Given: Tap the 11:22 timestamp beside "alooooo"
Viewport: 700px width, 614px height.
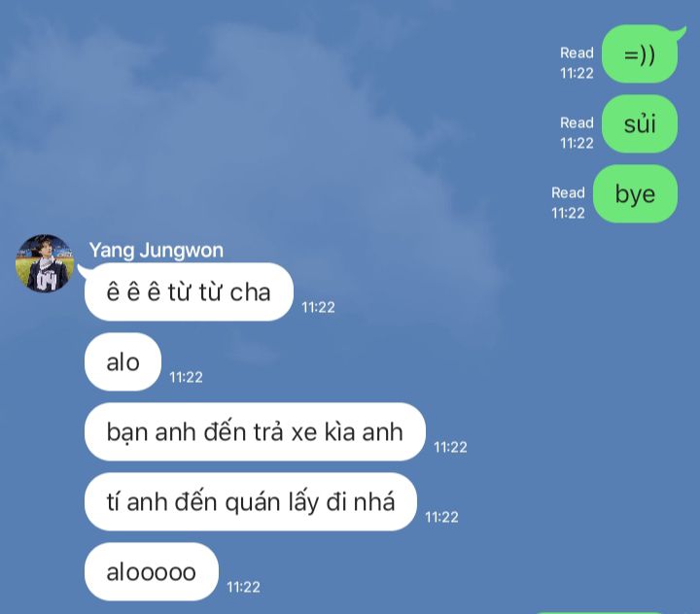Looking at the screenshot, I should click(243, 587).
